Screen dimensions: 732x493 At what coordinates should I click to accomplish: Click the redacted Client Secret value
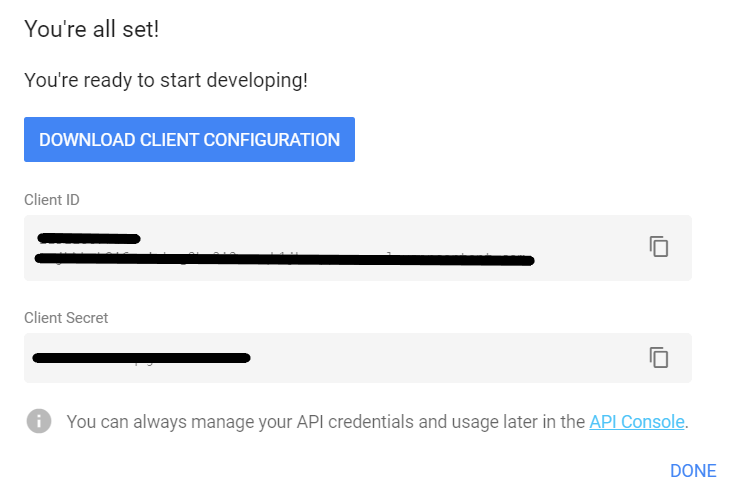point(140,356)
